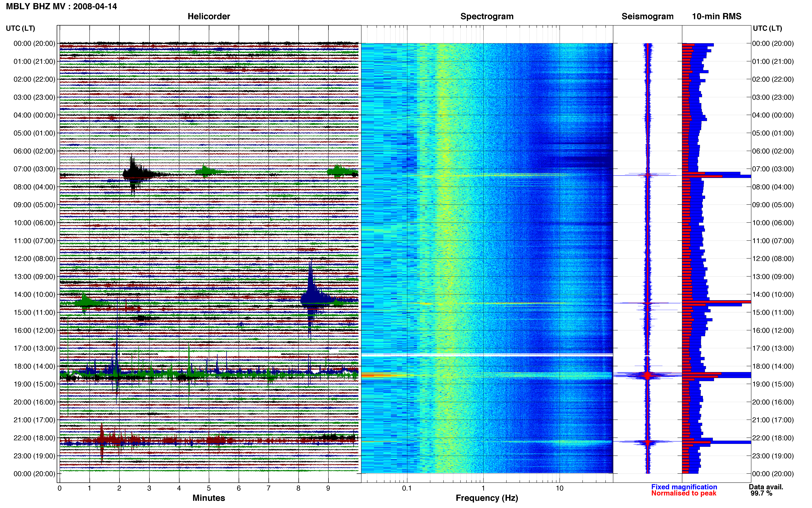
Task: Click the 'Normalised to peak' legend text
Action: pyautogui.click(x=684, y=493)
